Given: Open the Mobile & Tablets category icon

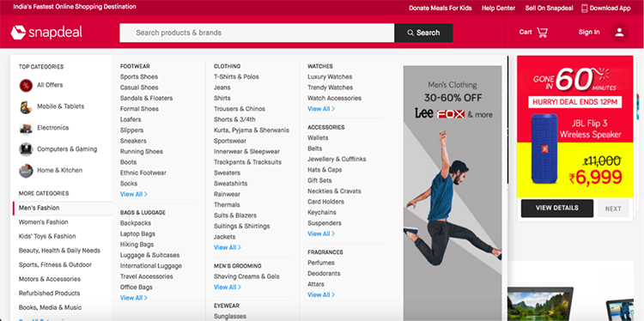Looking at the screenshot, I should [26, 106].
